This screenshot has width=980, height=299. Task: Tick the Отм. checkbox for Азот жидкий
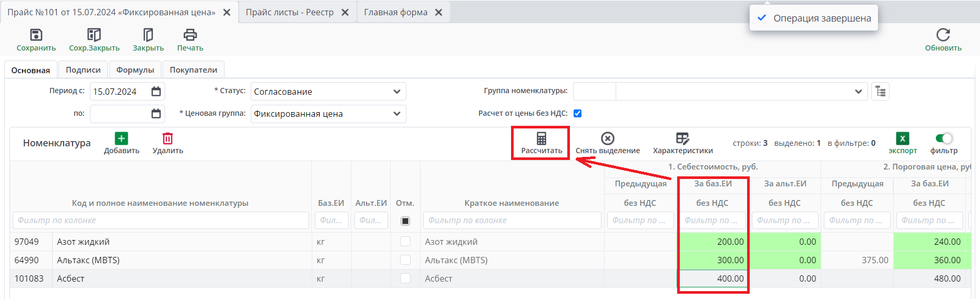pos(405,242)
